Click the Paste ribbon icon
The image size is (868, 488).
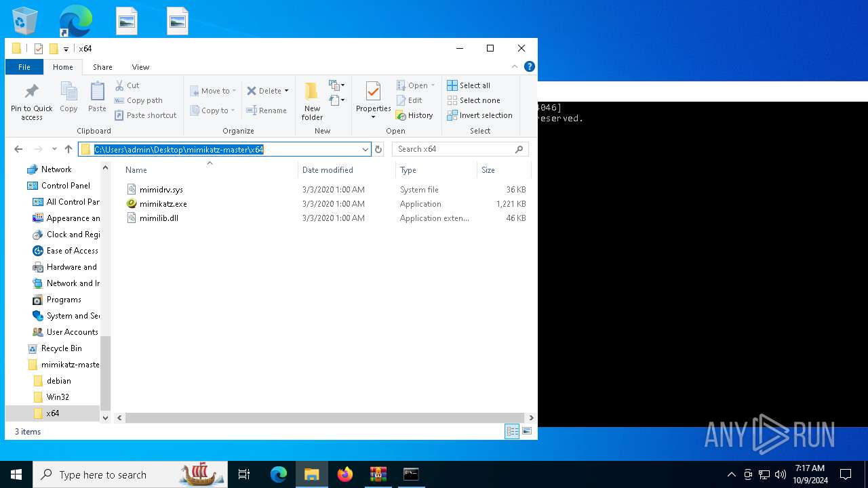97,97
